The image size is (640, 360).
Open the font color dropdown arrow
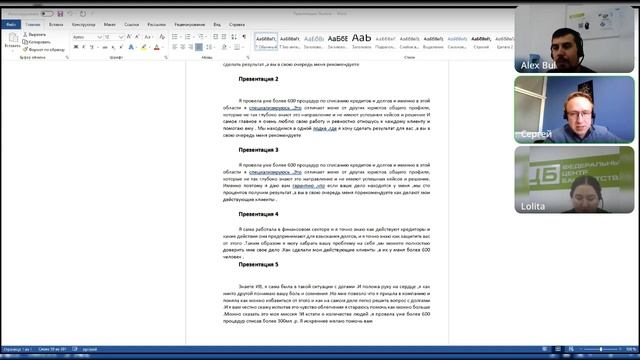(x=162, y=48)
